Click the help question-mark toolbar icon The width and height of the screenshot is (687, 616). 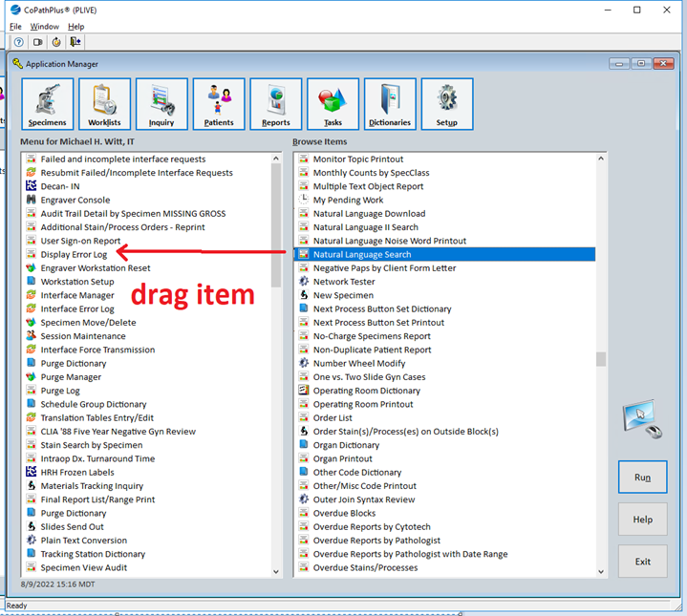click(x=19, y=42)
